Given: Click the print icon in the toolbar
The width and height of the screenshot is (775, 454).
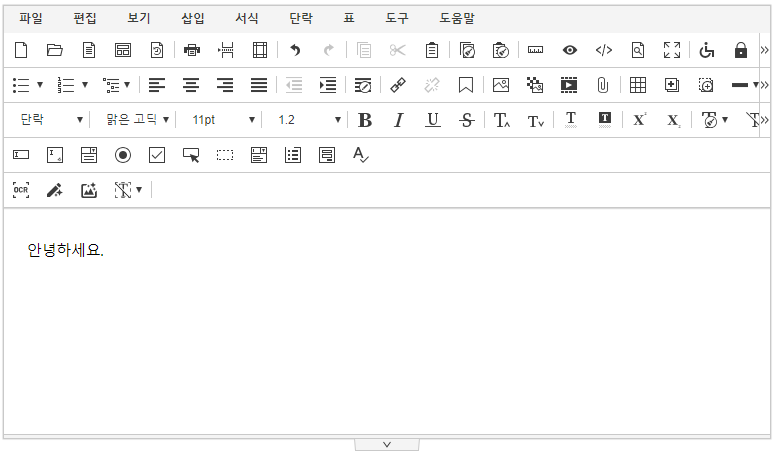Looking at the screenshot, I should [192, 50].
